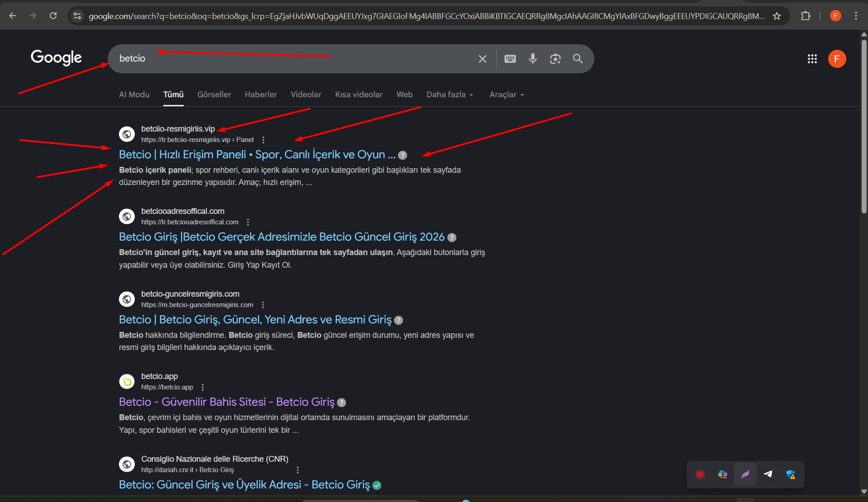Expand the Araçlar tools dropdown
868x502 pixels.
[507, 95]
